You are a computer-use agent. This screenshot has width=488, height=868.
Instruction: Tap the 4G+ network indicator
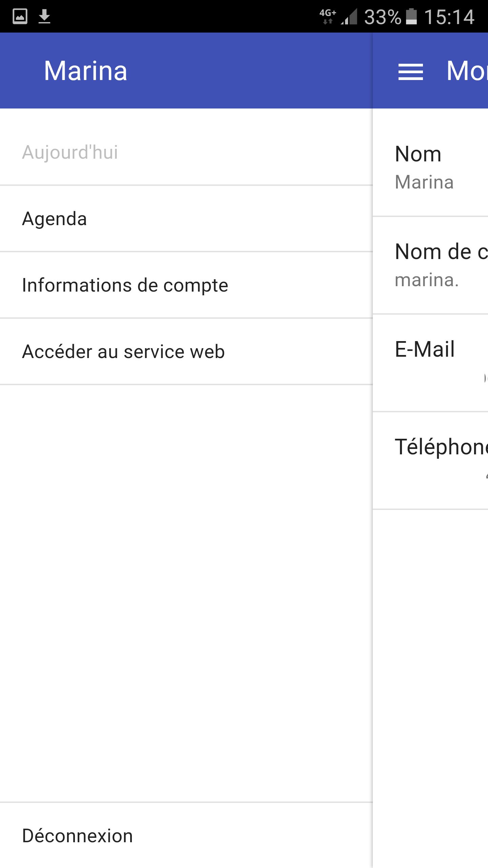(x=327, y=16)
